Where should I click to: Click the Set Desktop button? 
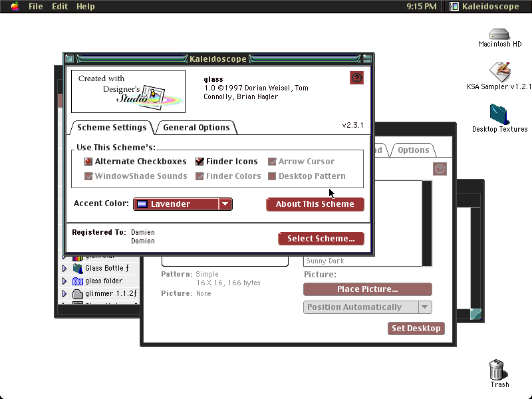point(416,329)
